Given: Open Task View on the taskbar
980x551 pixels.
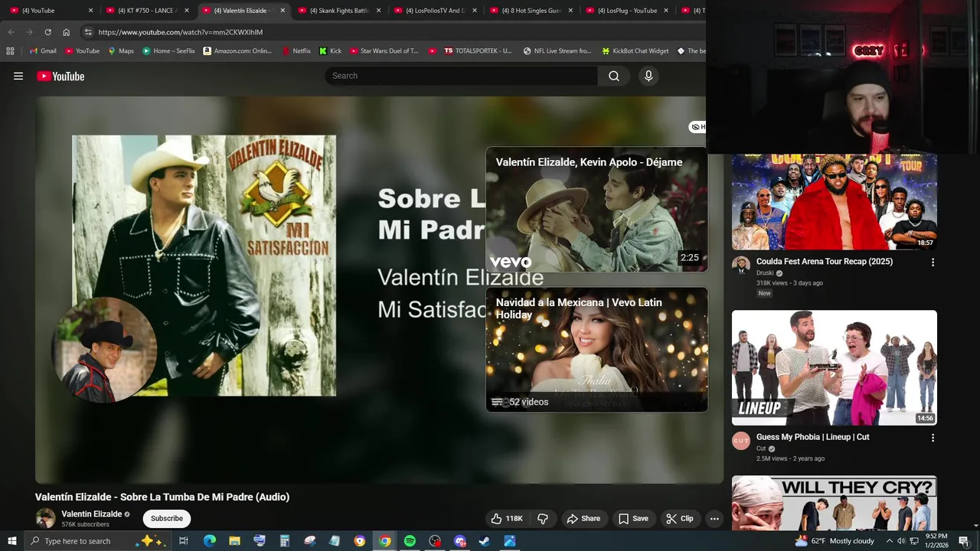Looking at the screenshot, I should click(x=184, y=541).
